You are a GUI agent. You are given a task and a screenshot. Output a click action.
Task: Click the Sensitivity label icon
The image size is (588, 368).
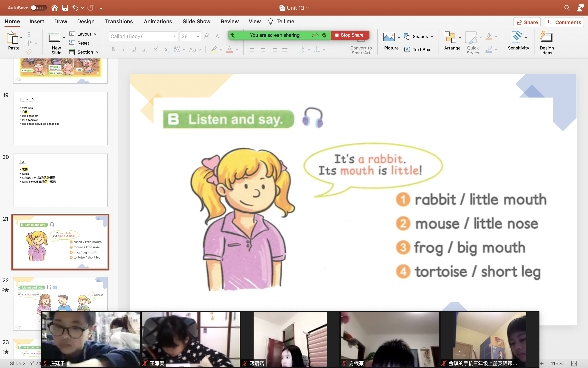[x=518, y=41]
